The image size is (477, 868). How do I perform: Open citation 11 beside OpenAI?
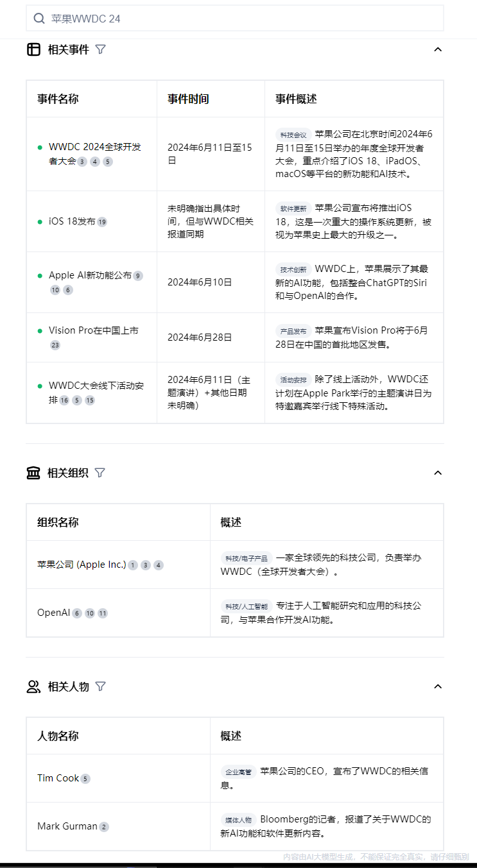click(103, 613)
